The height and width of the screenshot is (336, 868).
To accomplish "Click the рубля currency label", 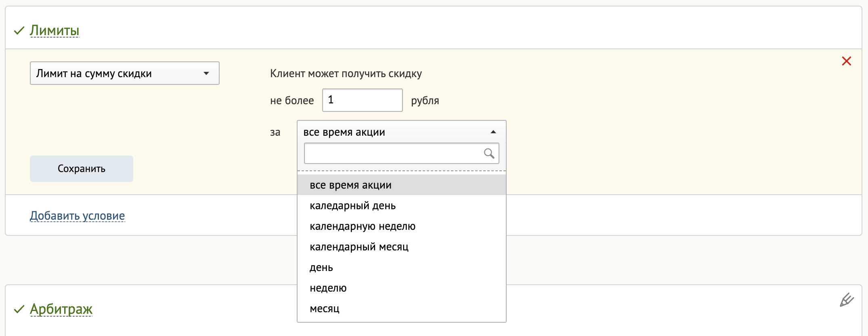I will click(425, 101).
